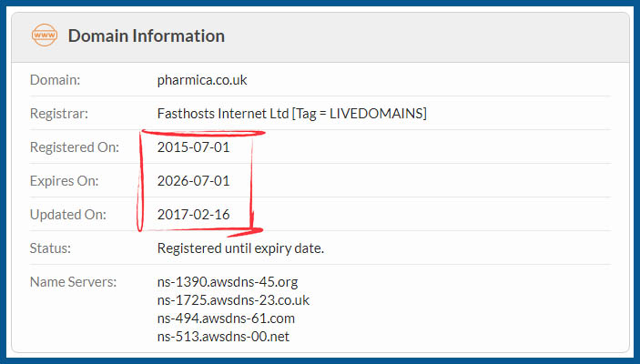The width and height of the screenshot is (640, 364).
Task: Click ns-513.awsdns-00.net name server
Action: [x=223, y=337]
